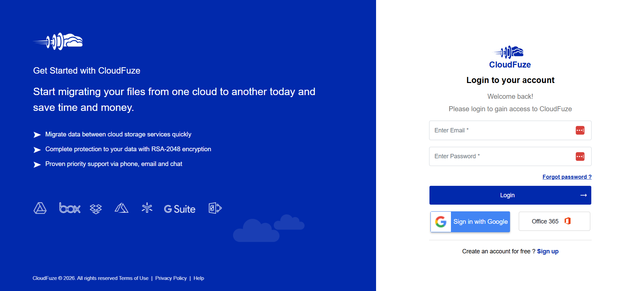The image size is (644, 291).
Task: Sign in with Google button
Action: click(x=470, y=222)
